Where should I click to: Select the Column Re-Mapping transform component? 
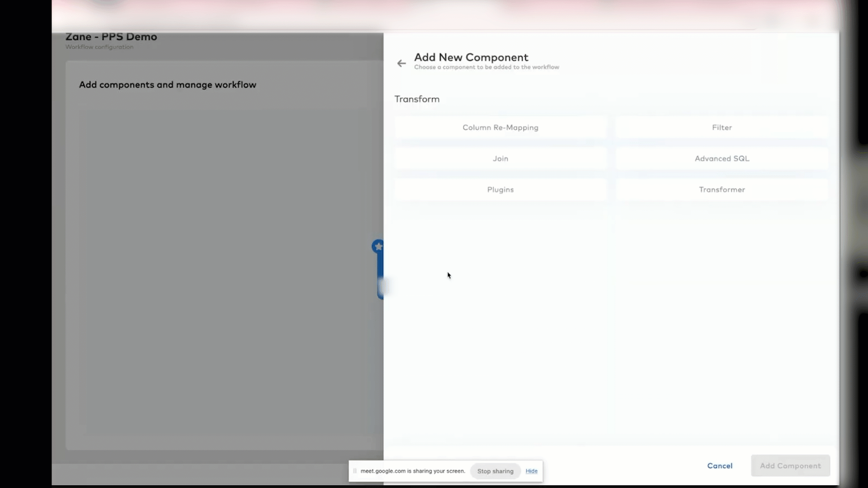coord(500,127)
